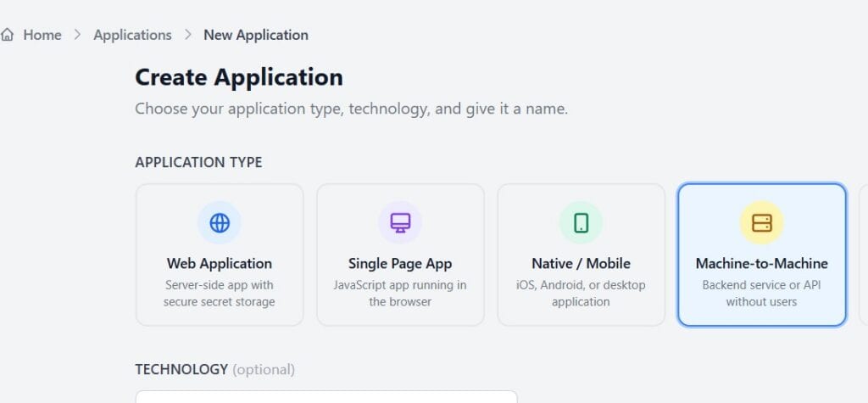This screenshot has width=868, height=403.
Task: Navigate to Applications breadcrumb link
Action: point(132,35)
